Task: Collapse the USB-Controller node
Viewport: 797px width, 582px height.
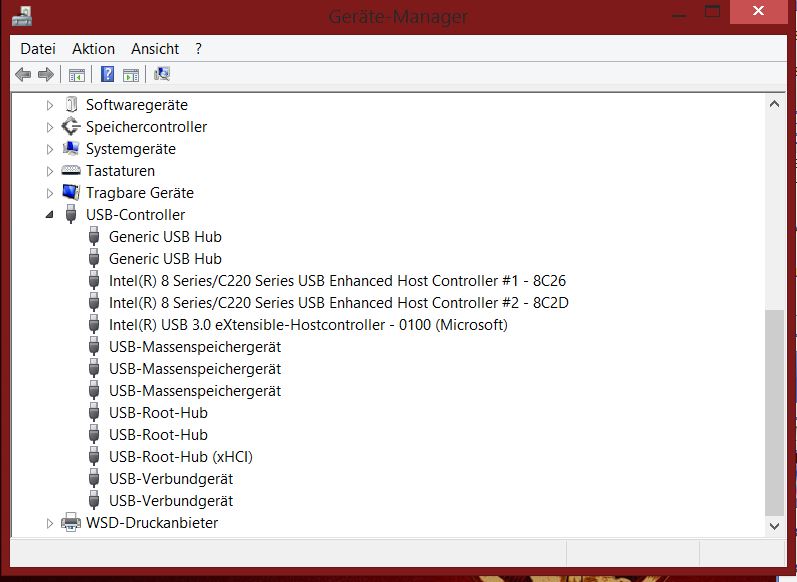Action: pyautogui.click(x=49, y=215)
